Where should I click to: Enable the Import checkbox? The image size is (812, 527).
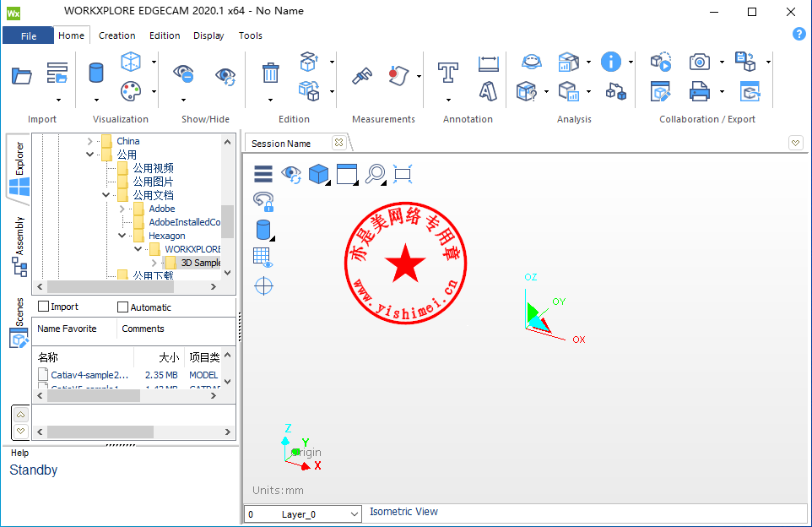pyautogui.click(x=44, y=307)
